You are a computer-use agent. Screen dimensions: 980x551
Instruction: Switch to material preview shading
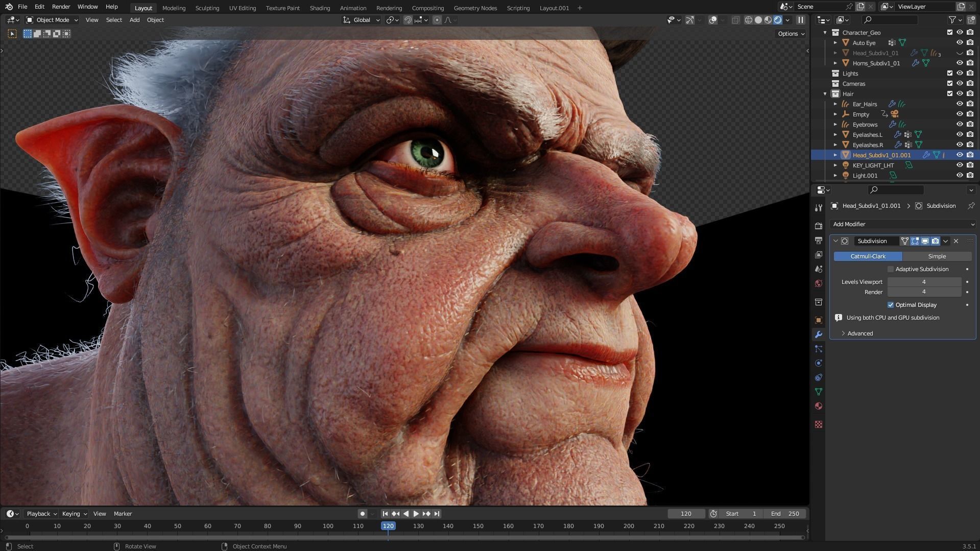click(768, 20)
